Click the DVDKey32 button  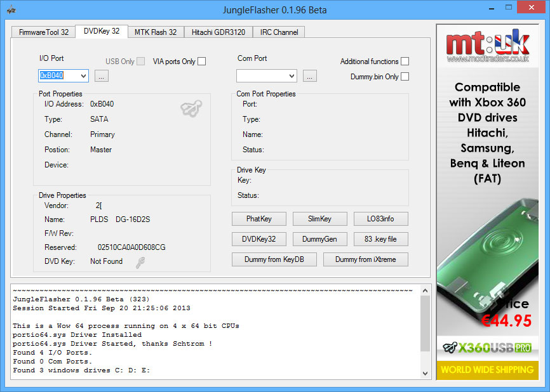(259, 239)
